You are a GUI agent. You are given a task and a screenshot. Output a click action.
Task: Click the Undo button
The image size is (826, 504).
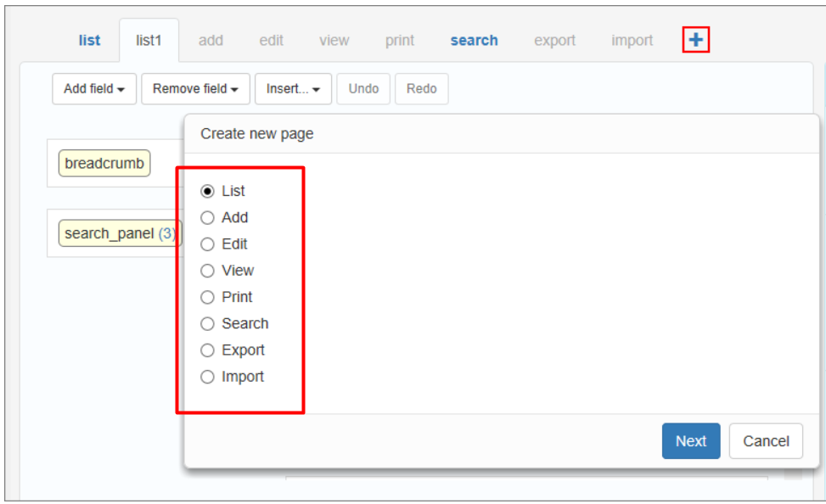[363, 89]
